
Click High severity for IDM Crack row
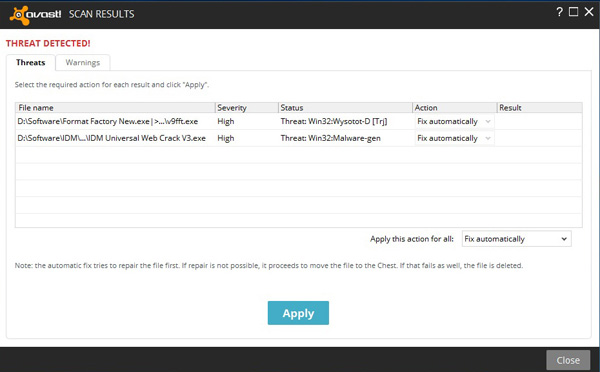(226, 139)
